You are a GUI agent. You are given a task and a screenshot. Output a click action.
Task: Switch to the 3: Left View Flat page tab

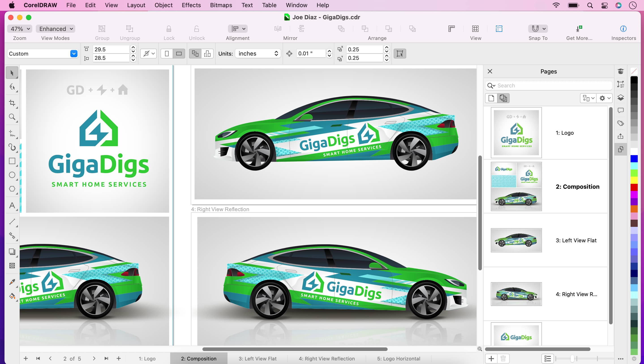[x=258, y=358]
